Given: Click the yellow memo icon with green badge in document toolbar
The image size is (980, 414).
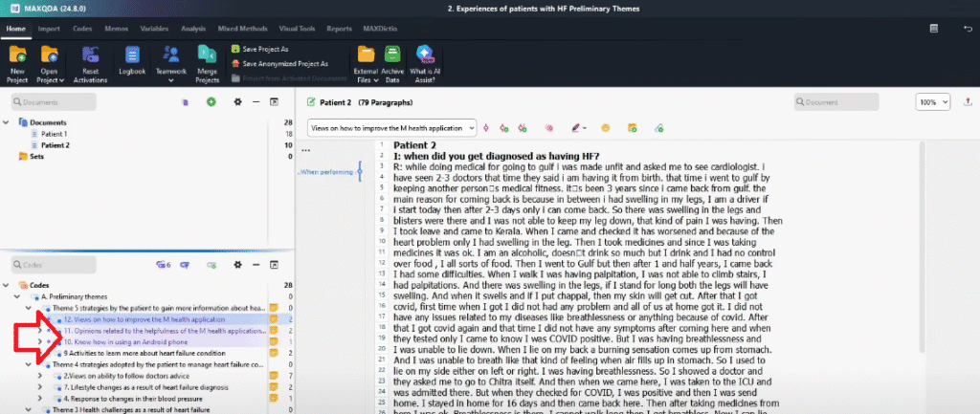Looking at the screenshot, I should (632, 127).
